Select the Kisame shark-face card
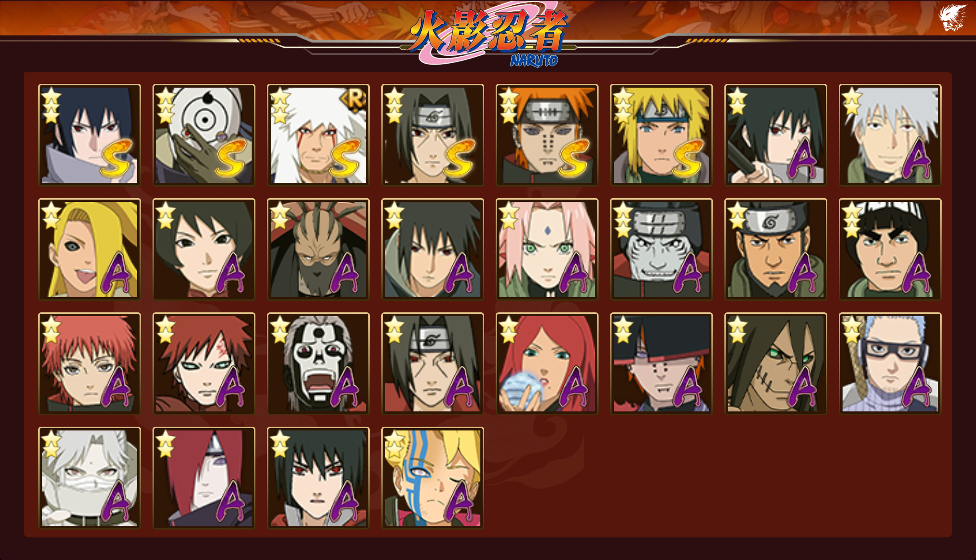 click(661, 249)
